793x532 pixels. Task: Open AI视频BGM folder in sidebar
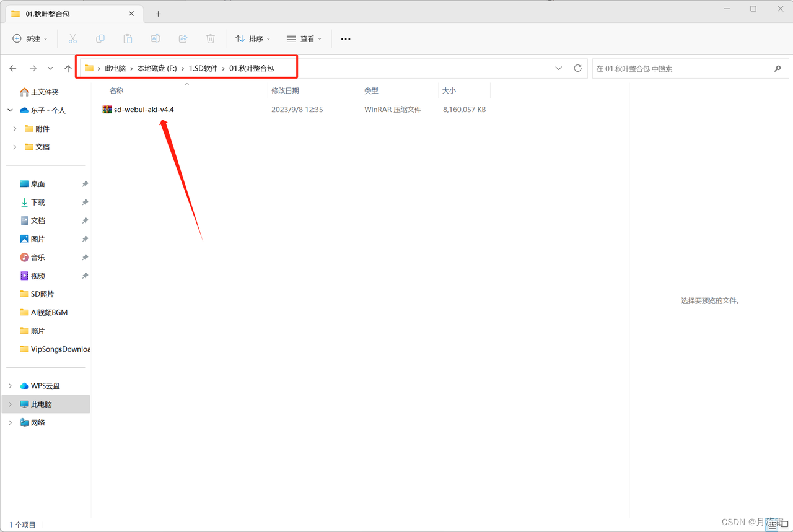(44, 313)
